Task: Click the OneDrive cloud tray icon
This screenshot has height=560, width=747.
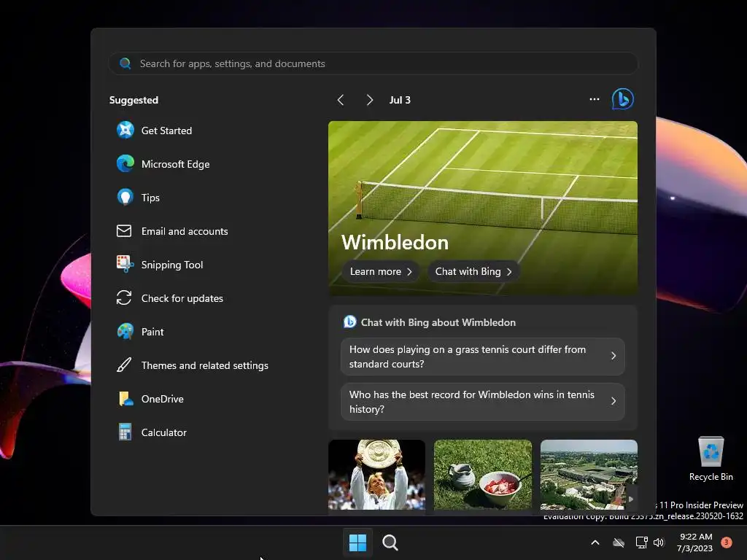Action: tap(619, 542)
